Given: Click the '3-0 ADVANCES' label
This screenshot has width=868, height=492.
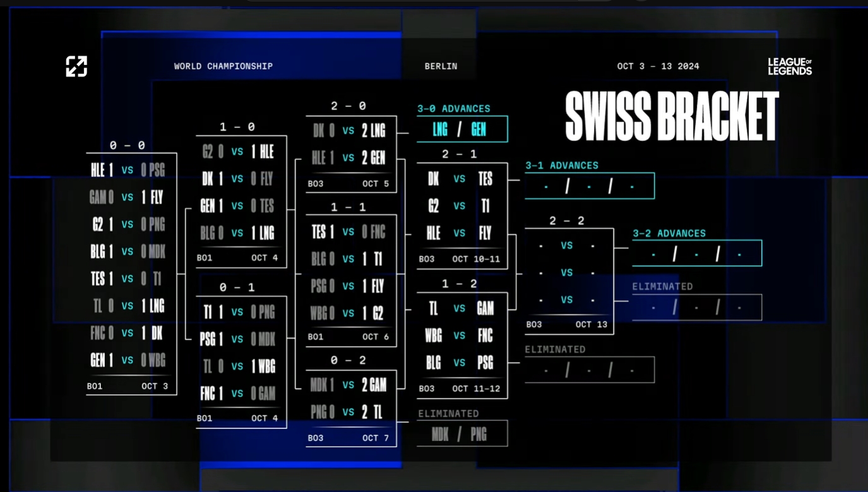Looking at the screenshot, I should (x=454, y=109).
